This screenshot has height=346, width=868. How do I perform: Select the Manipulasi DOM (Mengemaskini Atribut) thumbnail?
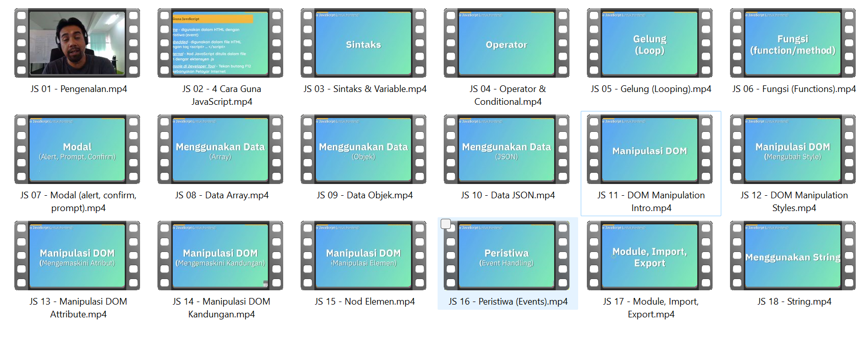pos(77,256)
